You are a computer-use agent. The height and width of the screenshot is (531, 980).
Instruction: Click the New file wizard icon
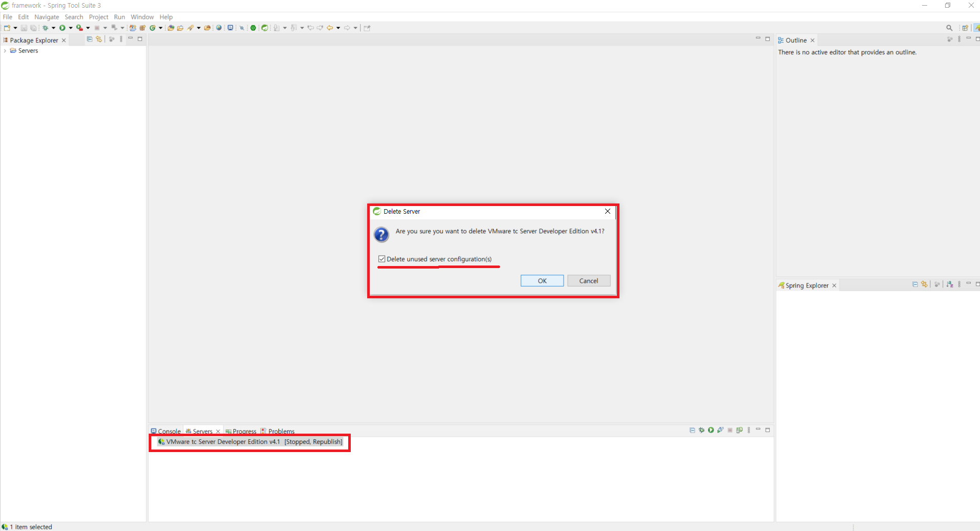pyautogui.click(x=7, y=28)
